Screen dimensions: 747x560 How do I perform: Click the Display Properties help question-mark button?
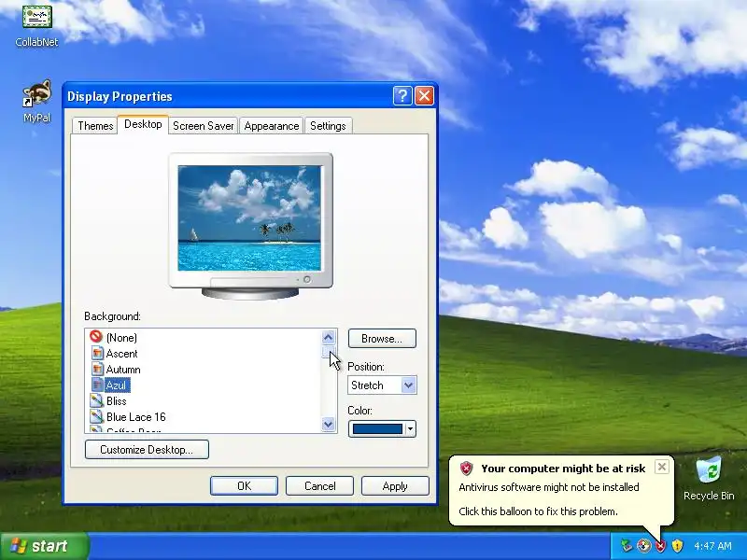pyautogui.click(x=402, y=96)
